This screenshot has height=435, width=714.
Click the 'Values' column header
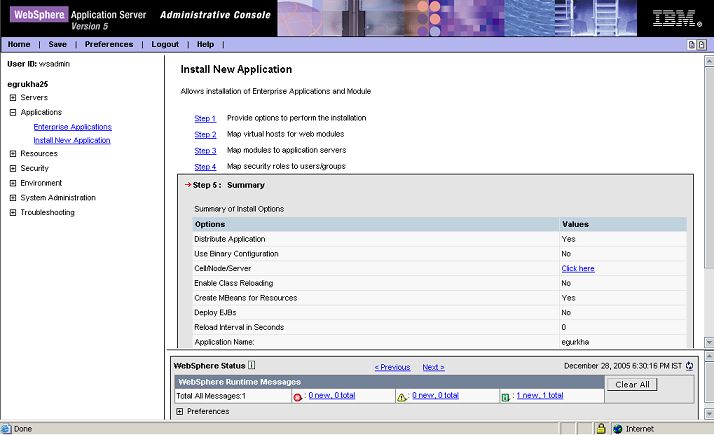click(x=575, y=224)
